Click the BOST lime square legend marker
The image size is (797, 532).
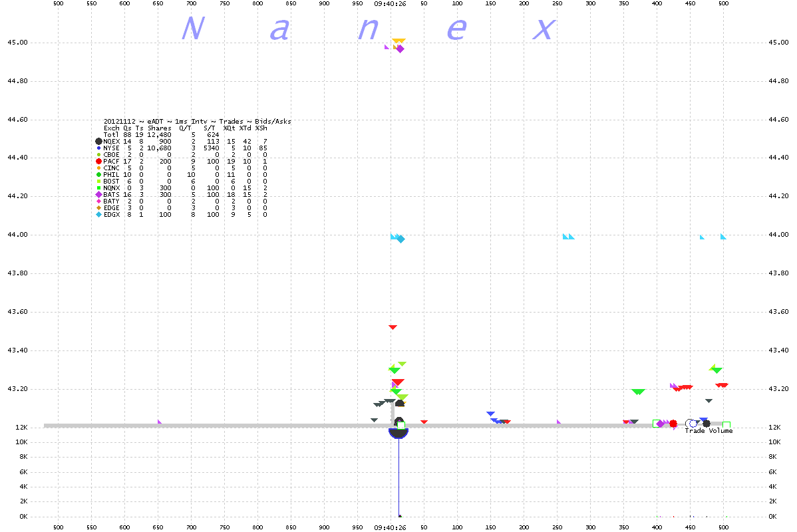click(x=98, y=181)
